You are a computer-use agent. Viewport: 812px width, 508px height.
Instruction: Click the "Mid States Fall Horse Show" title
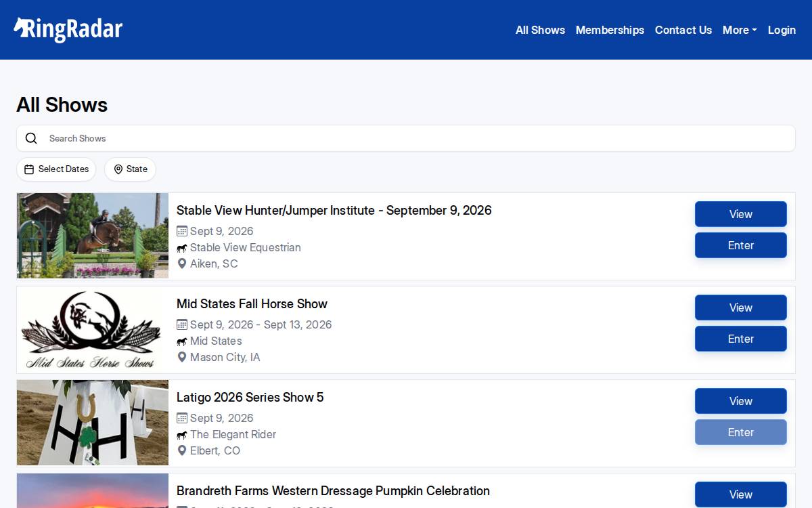click(x=252, y=304)
